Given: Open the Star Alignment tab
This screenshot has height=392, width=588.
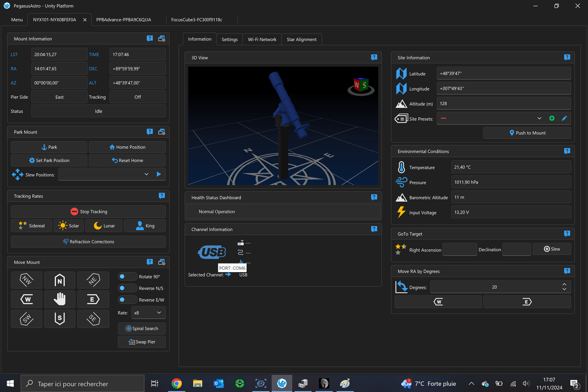Looking at the screenshot, I should [x=301, y=39].
